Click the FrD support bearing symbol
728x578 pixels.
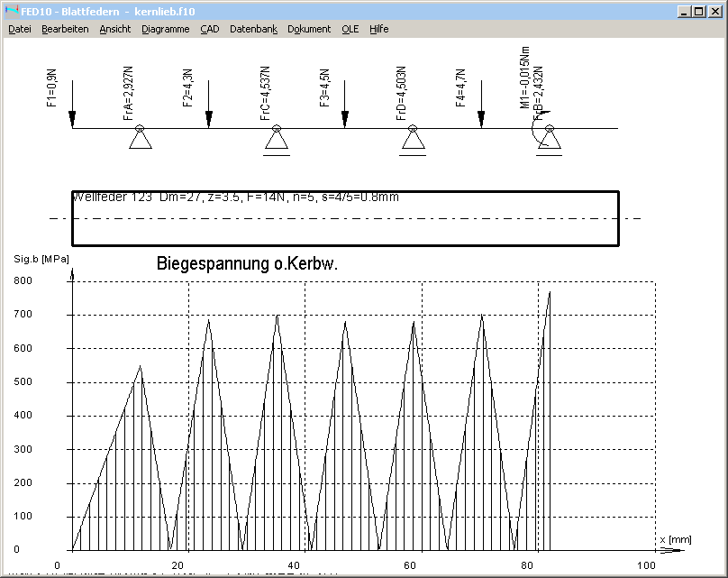pyautogui.click(x=412, y=139)
